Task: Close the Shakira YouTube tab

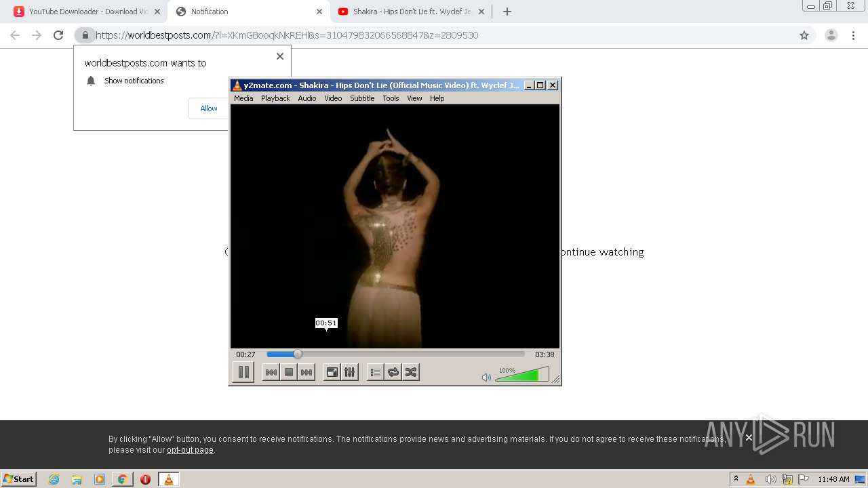Action: [482, 12]
